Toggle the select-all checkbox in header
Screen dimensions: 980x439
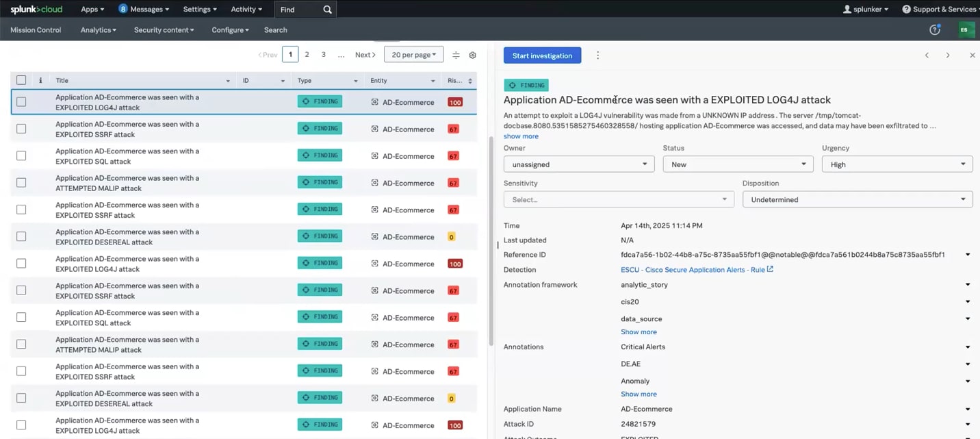21,80
